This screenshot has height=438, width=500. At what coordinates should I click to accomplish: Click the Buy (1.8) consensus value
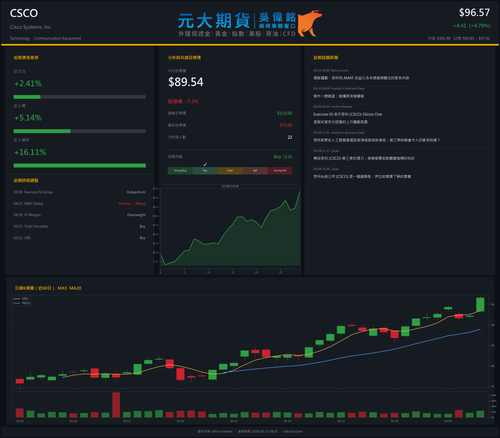coord(283,157)
